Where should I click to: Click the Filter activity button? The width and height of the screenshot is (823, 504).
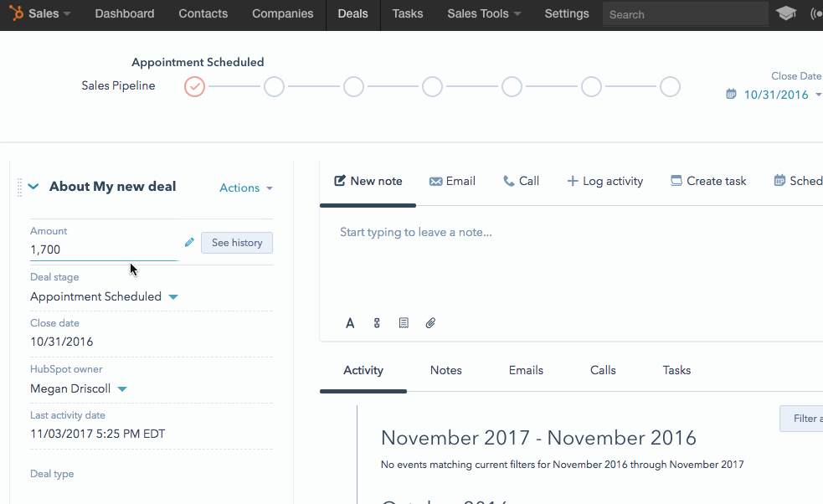[x=801, y=419]
